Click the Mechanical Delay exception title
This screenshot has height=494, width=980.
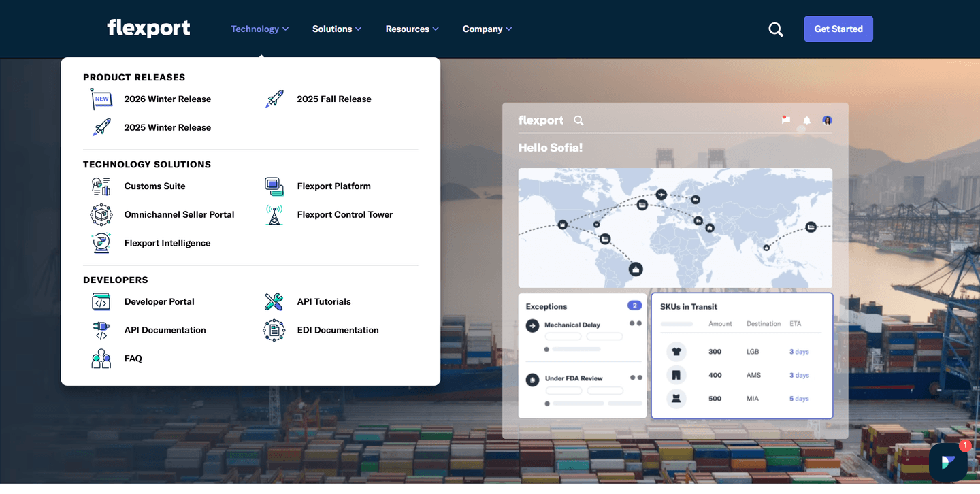pos(572,325)
